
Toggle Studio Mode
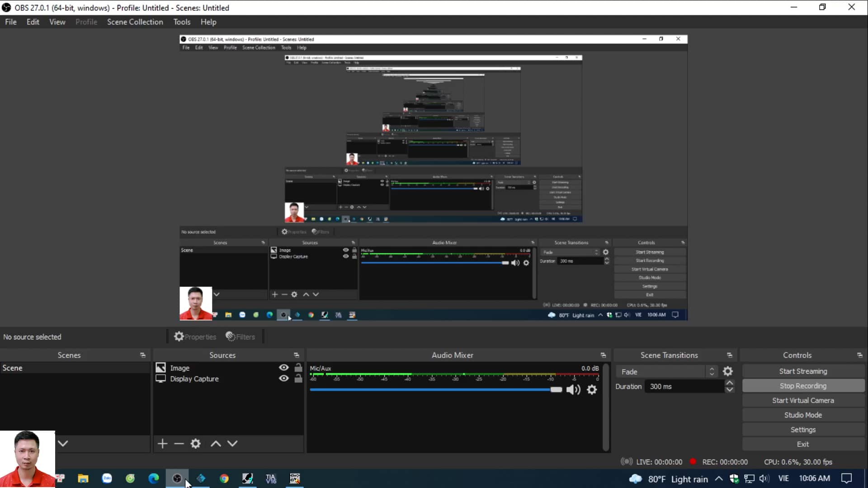pos(803,415)
